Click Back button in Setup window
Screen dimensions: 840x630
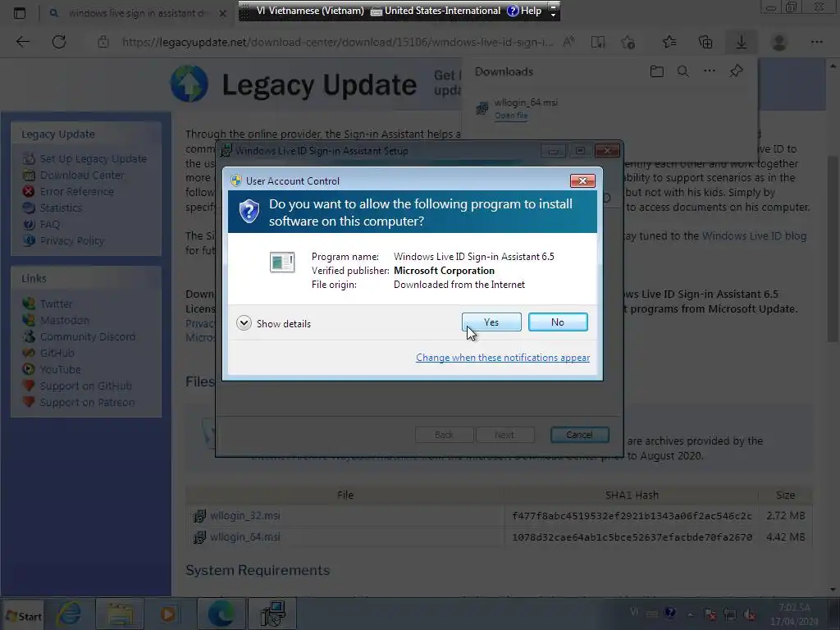coord(444,435)
